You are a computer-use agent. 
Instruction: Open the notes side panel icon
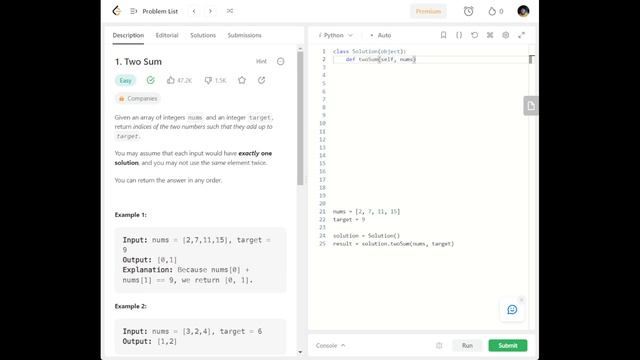click(x=531, y=106)
